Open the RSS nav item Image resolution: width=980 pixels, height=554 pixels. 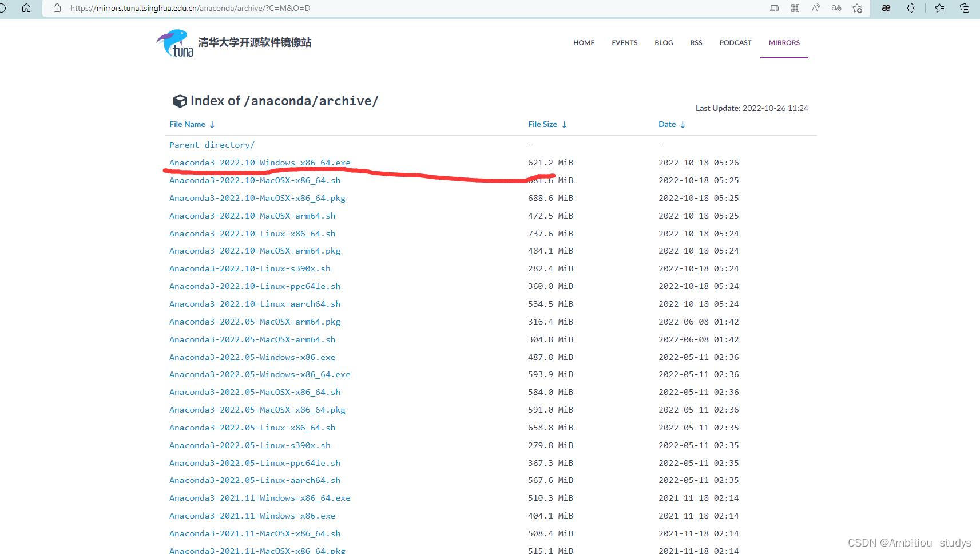point(696,43)
